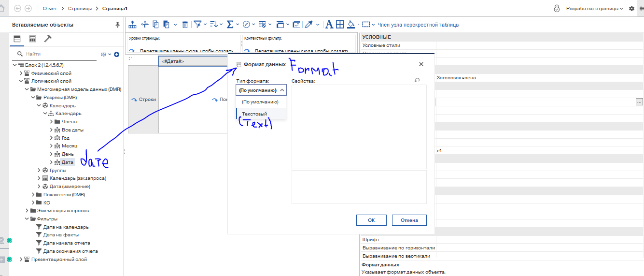Click Отмена in the Формат данных dialog
Image resolution: width=644 pixels, height=276 pixels.
pyautogui.click(x=409, y=220)
